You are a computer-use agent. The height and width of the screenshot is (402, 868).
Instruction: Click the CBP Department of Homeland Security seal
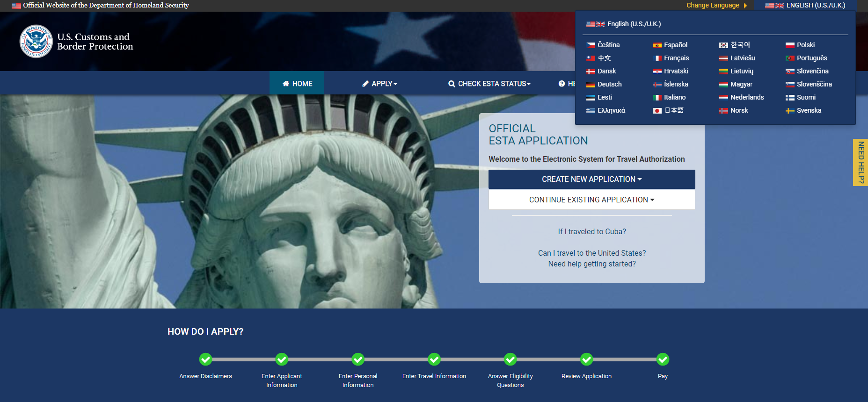pos(36,42)
